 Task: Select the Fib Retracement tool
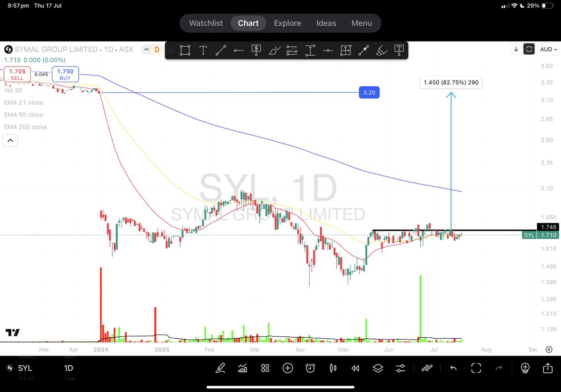[292, 51]
